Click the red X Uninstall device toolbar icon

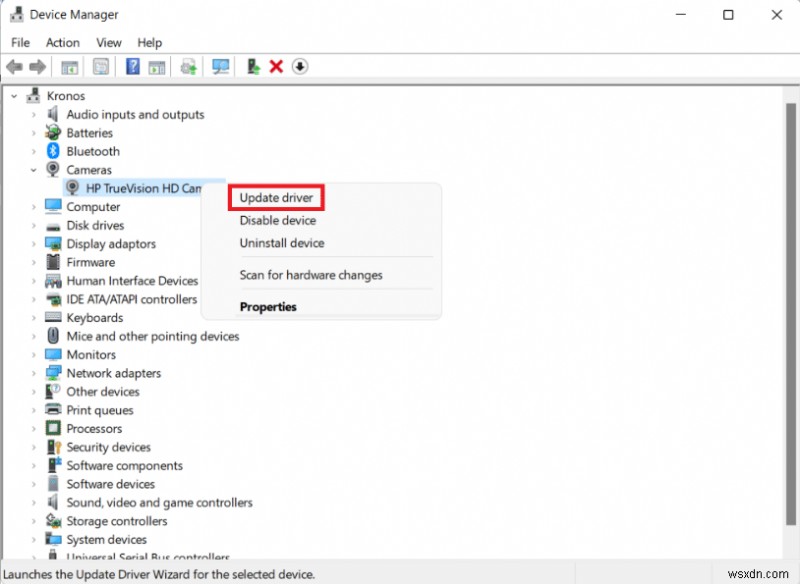coord(276,66)
